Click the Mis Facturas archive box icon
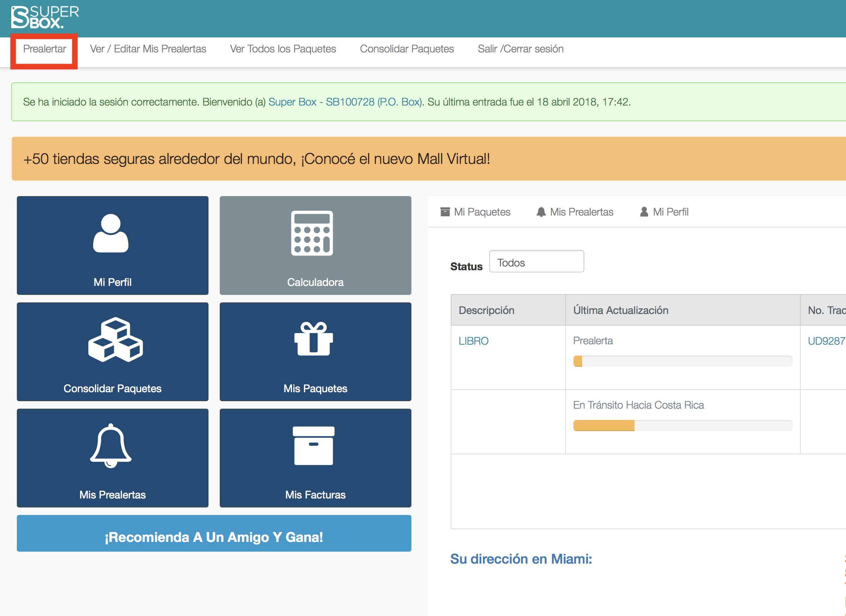The width and height of the screenshot is (846, 616). pos(314,446)
